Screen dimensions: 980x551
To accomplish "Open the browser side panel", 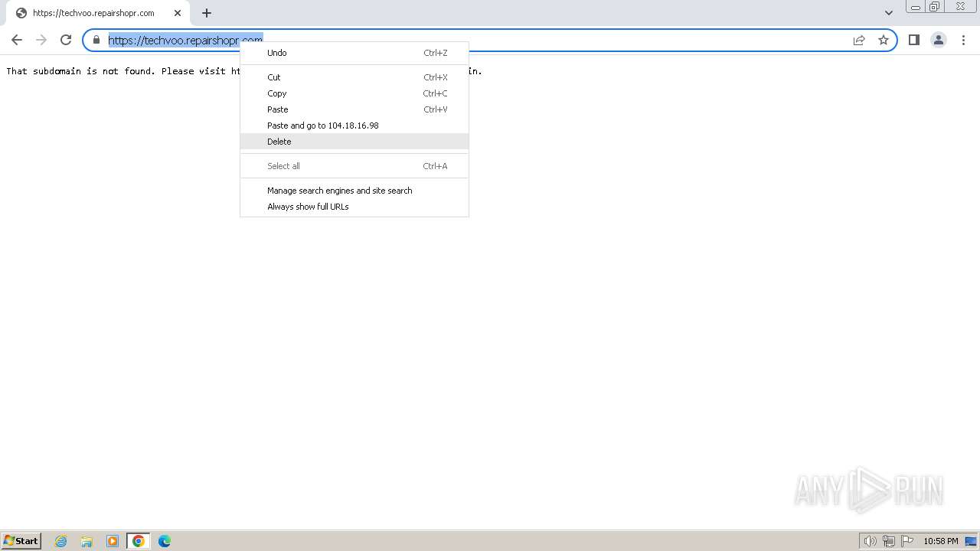I will click(913, 40).
